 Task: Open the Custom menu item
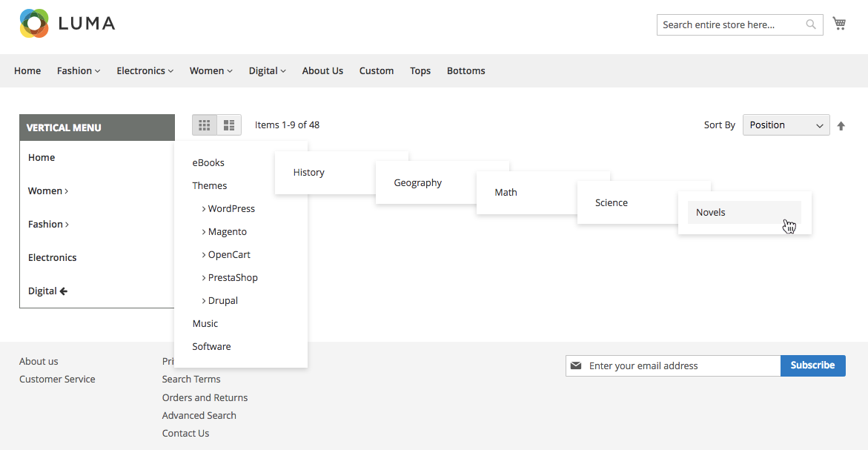pyautogui.click(x=377, y=71)
